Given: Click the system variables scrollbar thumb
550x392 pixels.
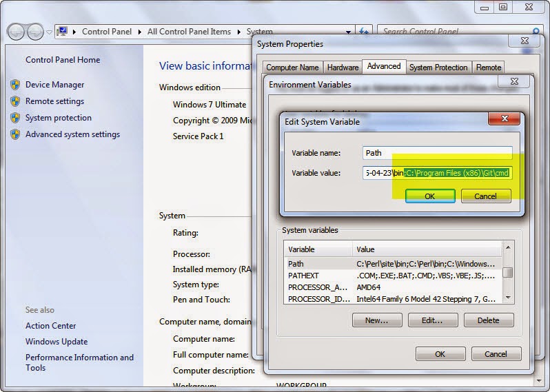Looking at the screenshot, I should [507, 272].
